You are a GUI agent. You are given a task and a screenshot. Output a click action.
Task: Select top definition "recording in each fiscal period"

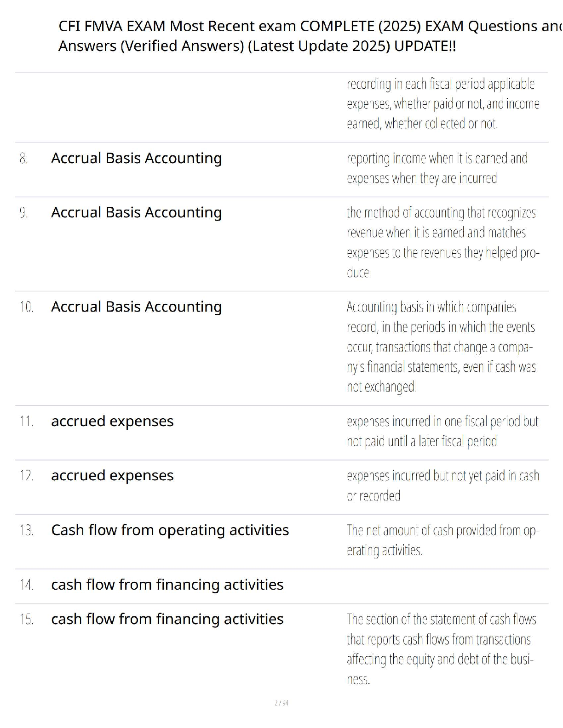[442, 104]
